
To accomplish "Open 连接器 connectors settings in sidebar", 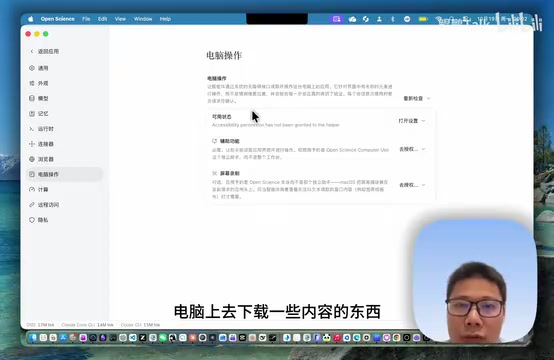I will 42,144.
